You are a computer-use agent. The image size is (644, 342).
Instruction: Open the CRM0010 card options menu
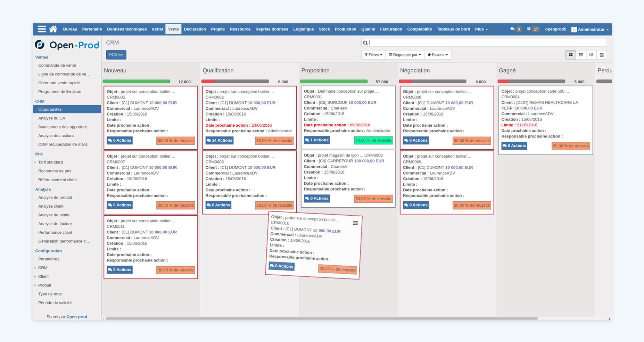point(355,223)
